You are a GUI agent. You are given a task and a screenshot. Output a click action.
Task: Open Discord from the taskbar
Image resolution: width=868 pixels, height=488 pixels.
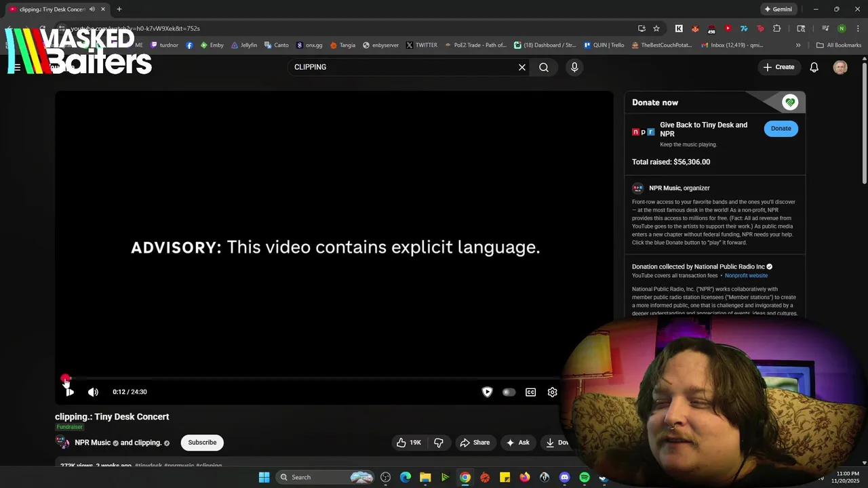[x=564, y=477]
